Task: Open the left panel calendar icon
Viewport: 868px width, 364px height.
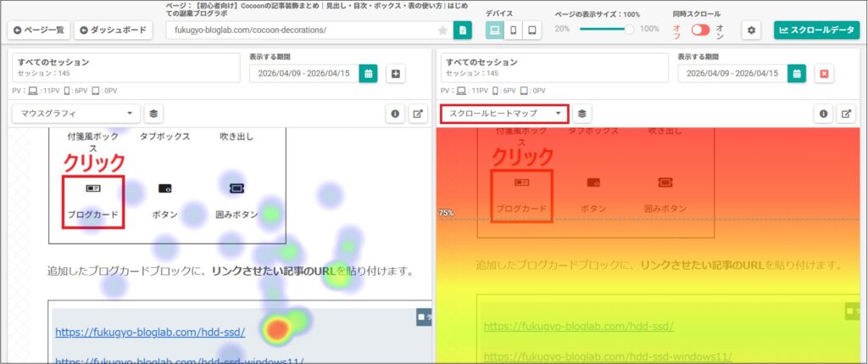Action: tap(368, 73)
